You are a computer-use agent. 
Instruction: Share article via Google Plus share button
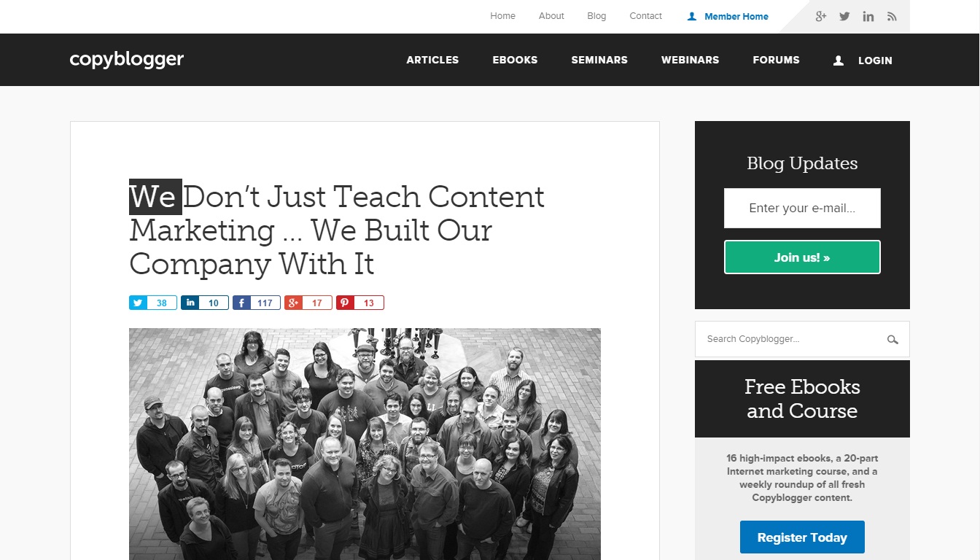pyautogui.click(x=308, y=303)
